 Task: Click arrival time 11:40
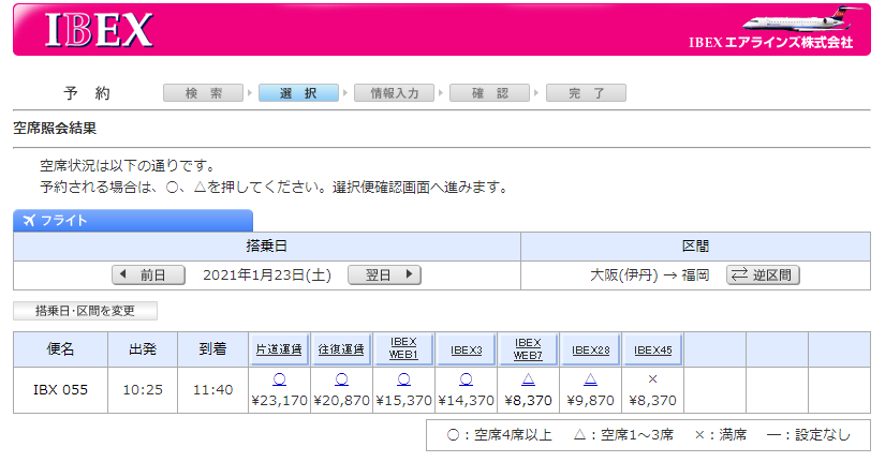[213, 390]
